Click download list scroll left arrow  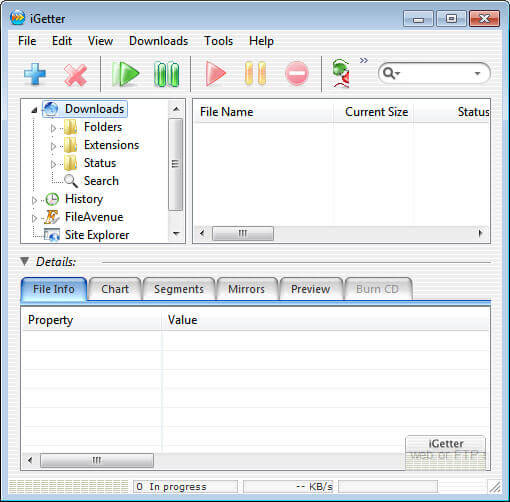click(202, 233)
